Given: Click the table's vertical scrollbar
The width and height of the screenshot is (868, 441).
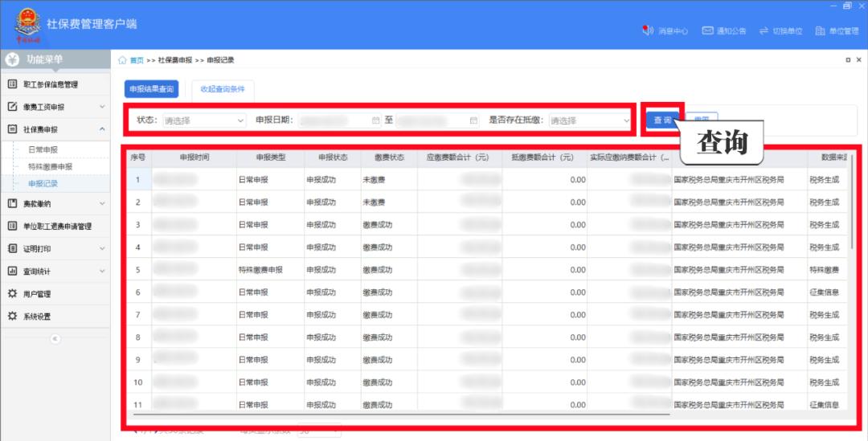Looking at the screenshot, I should (x=852, y=201).
